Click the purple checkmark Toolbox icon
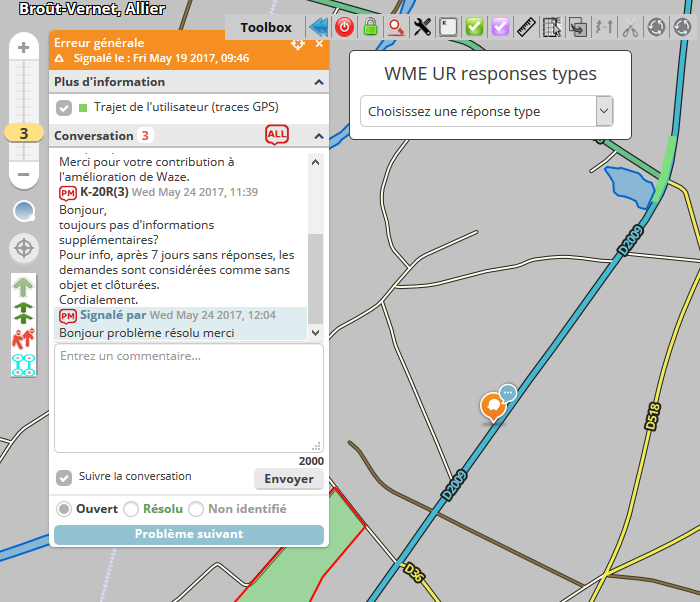The height and width of the screenshot is (602, 700). (x=500, y=27)
